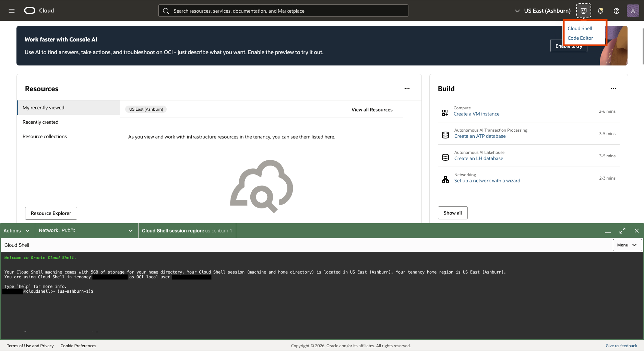
Task: Select the My recently viewed tab
Action: pos(68,108)
